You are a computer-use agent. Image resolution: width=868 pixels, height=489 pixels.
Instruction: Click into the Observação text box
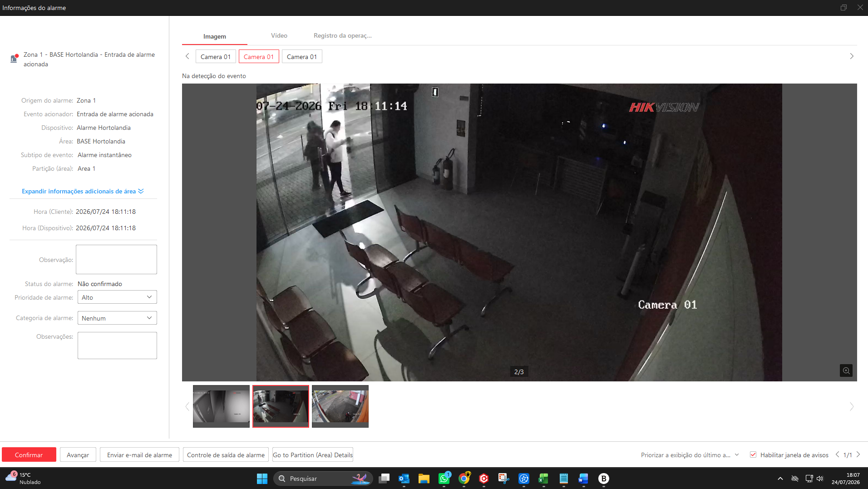pyautogui.click(x=116, y=259)
